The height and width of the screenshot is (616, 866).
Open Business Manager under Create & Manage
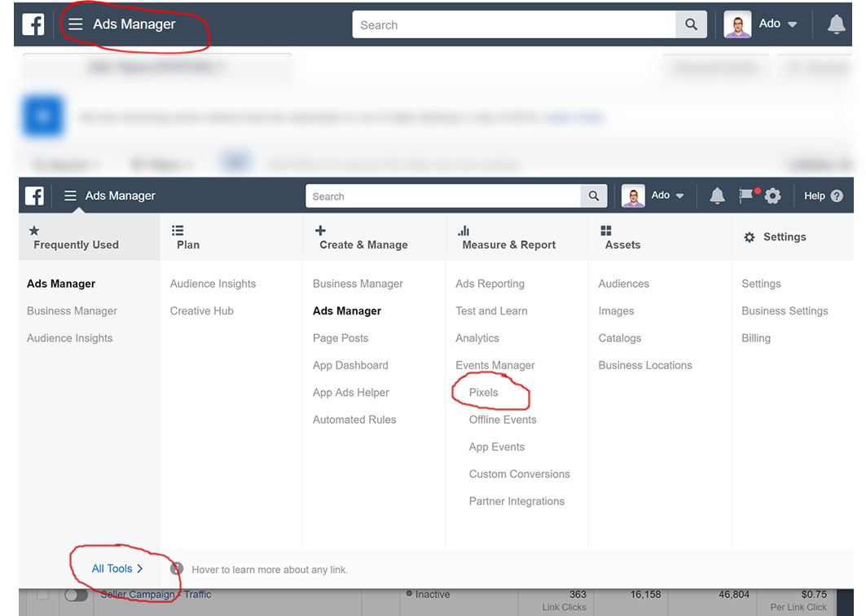tap(358, 284)
